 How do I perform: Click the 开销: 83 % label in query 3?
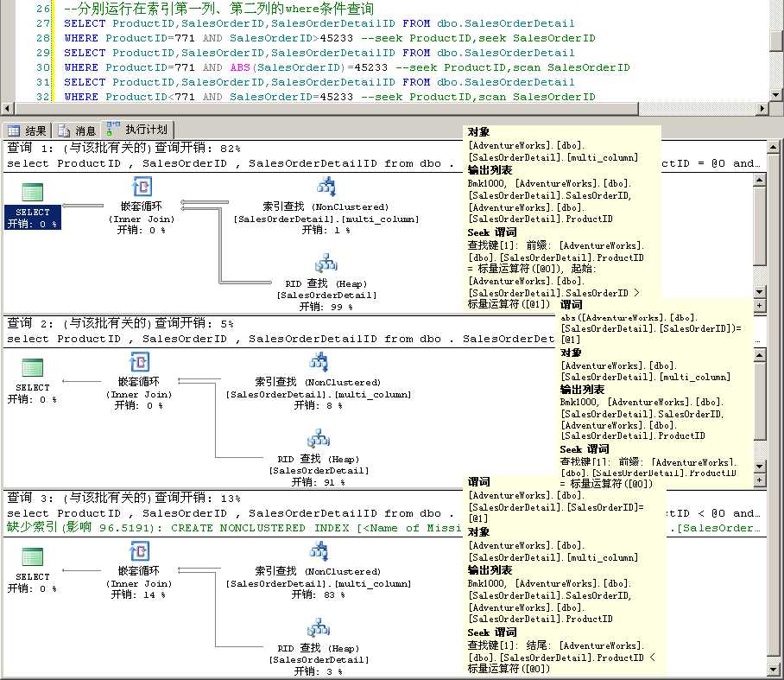pyautogui.click(x=319, y=595)
